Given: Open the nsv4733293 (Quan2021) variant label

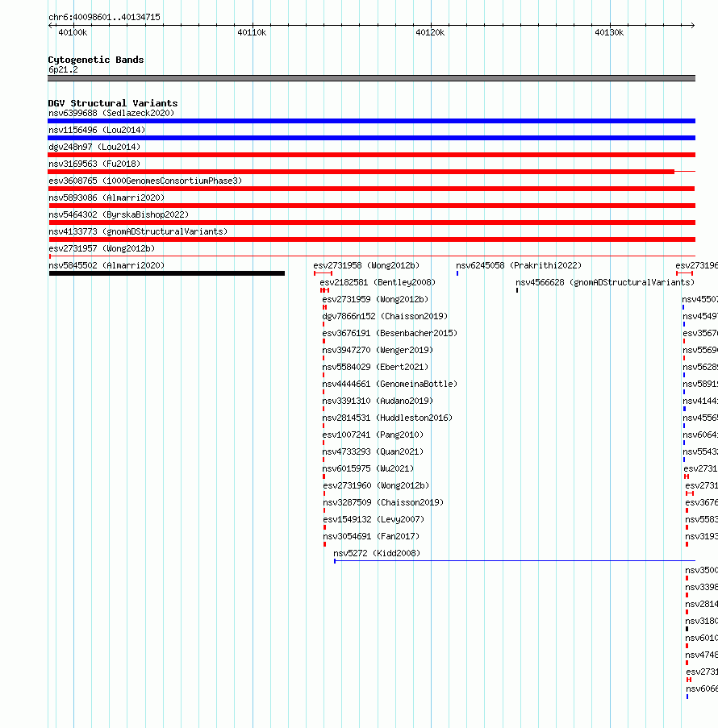Looking at the screenshot, I should coord(373,452).
